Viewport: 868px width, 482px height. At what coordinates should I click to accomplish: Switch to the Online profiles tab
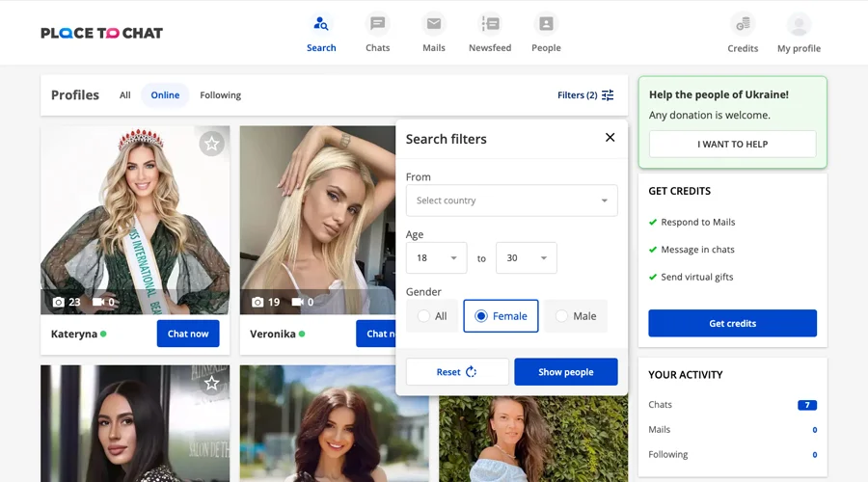(165, 95)
